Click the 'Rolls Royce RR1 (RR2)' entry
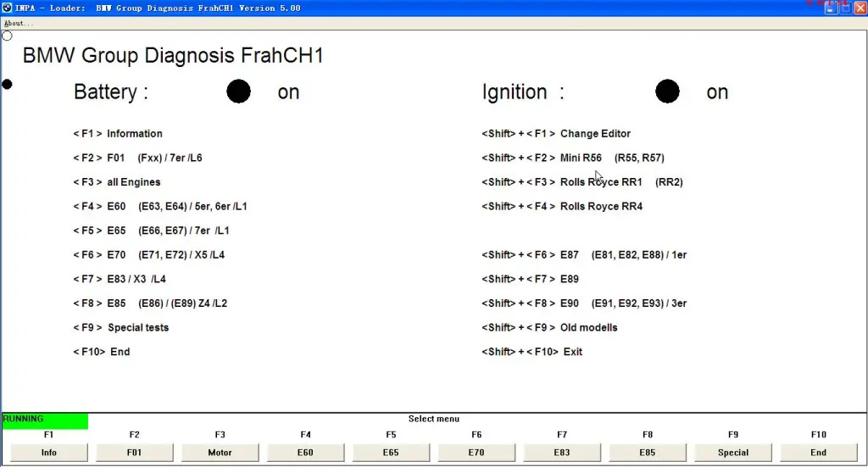868x467 pixels. (x=582, y=182)
